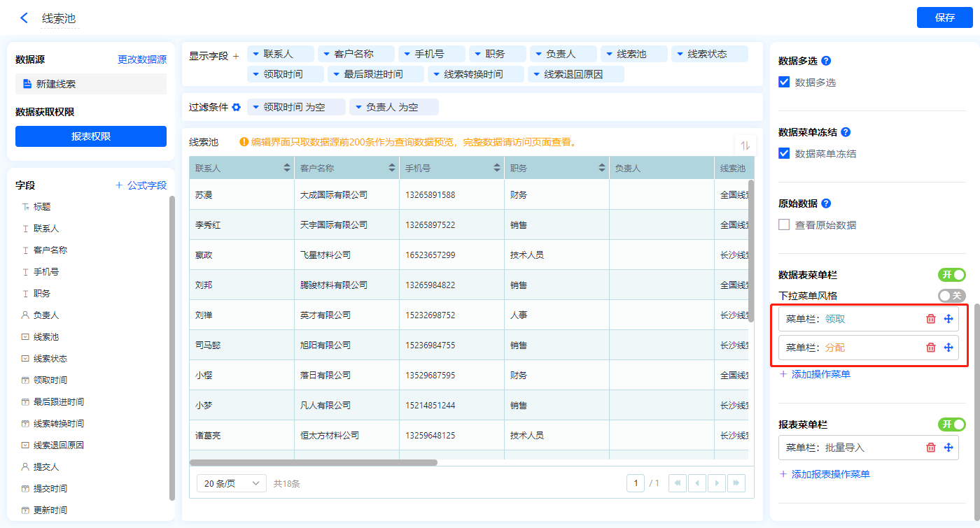Open the 20 条/页 page size dropdown

tap(231, 483)
